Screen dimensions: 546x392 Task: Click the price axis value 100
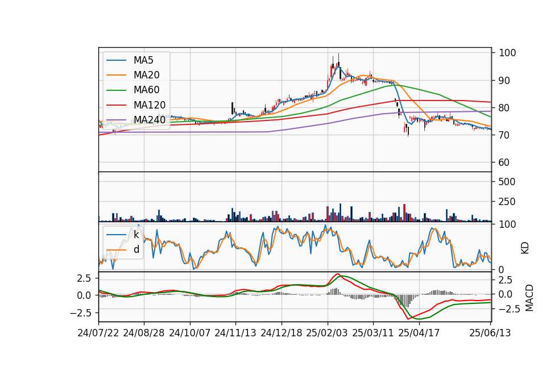tap(507, 53)
